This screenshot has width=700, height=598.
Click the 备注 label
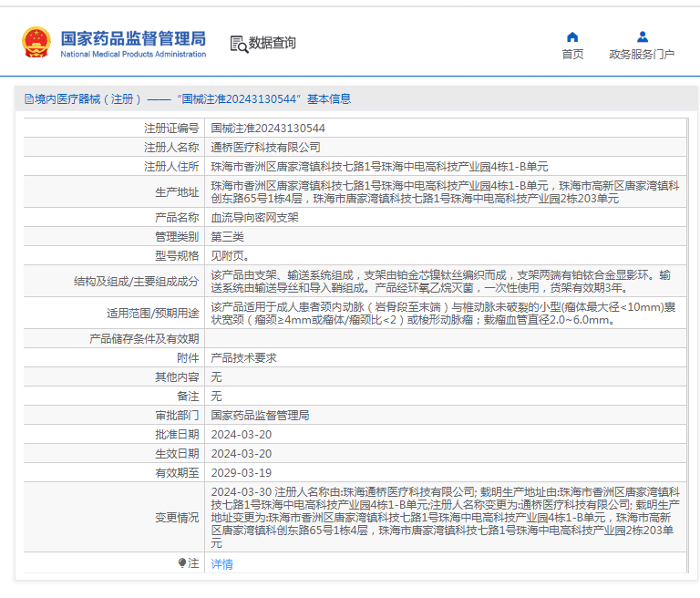[x=188, y=397]
